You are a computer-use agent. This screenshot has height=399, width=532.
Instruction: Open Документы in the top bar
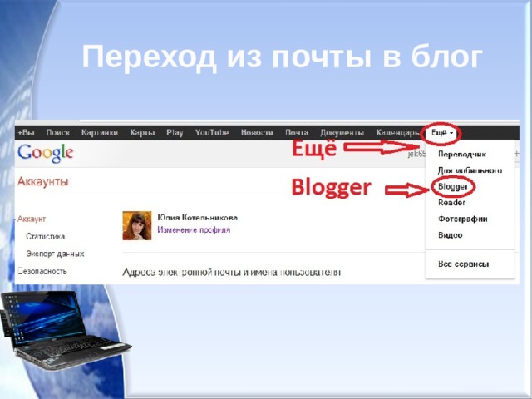[342, 133]
